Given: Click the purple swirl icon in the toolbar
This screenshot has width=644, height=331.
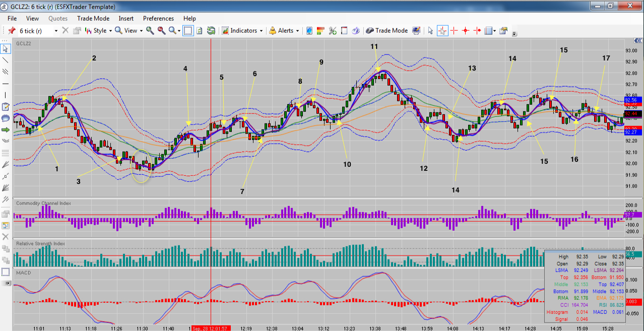Looking at the screenshot, I should pyautogui.click(x=356, y=31).
